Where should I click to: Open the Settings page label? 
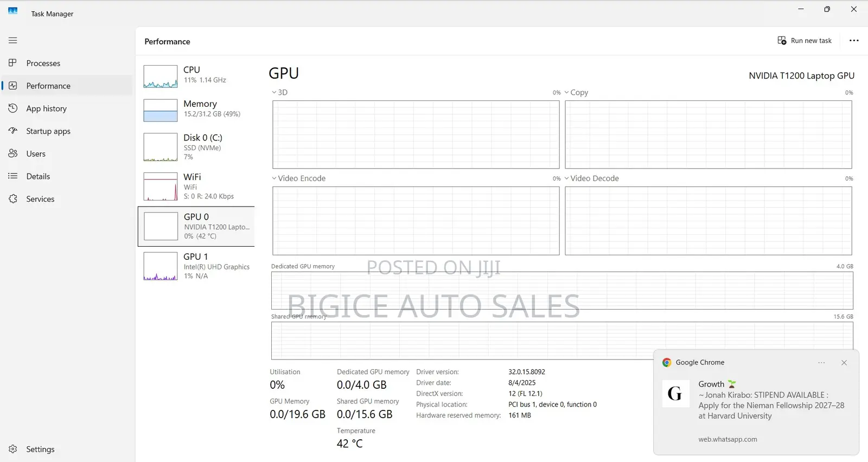(x=40, y=449)
